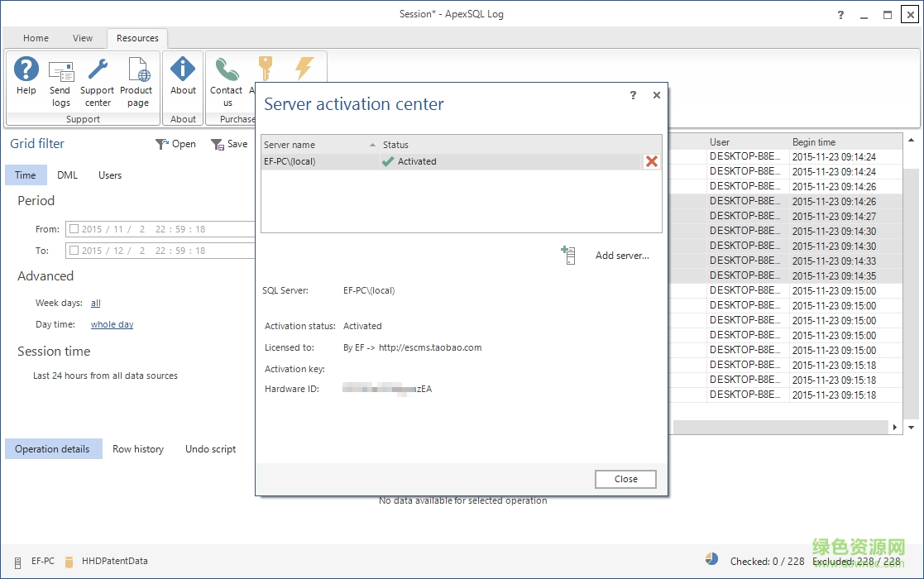The width and height of the screenshot is (924, 579).
Task: Enable the To date checkbox
Action: coord(74,251)
